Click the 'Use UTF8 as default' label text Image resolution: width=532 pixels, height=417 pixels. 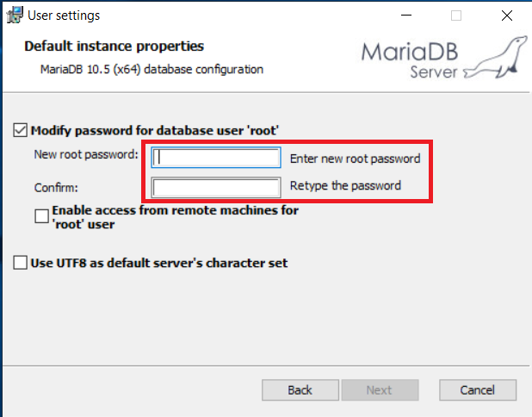tap(159, 263)
